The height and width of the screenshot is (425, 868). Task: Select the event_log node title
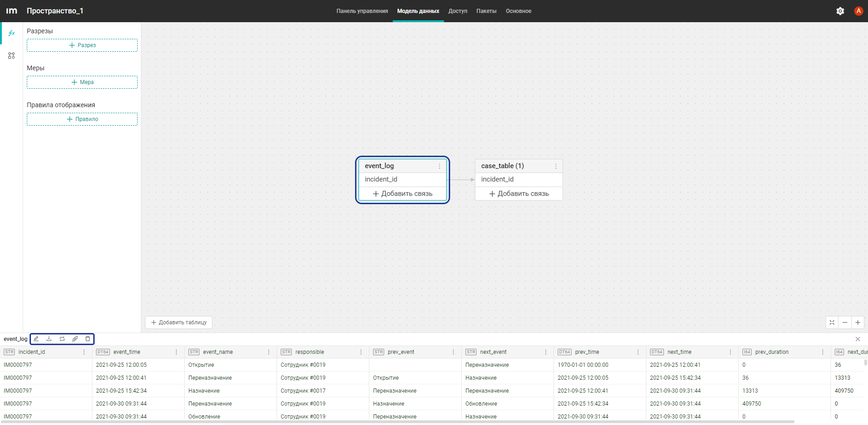coord(380,166)
